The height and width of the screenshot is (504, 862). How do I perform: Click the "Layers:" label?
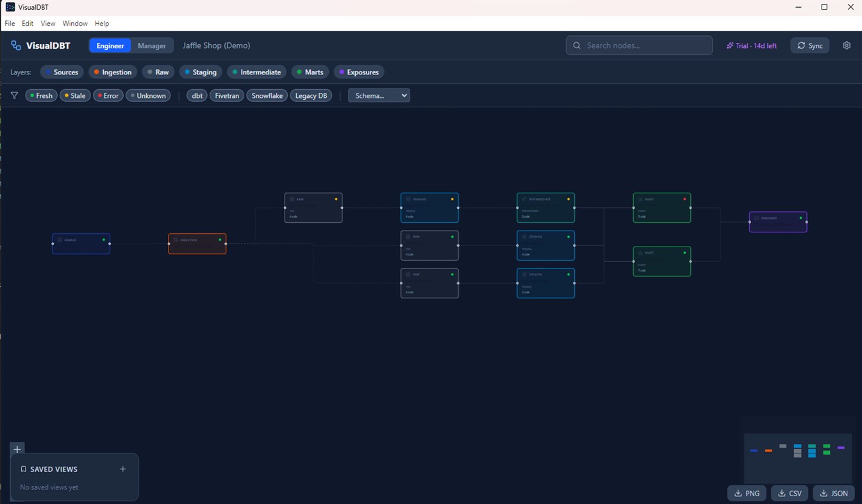(21, 72)
